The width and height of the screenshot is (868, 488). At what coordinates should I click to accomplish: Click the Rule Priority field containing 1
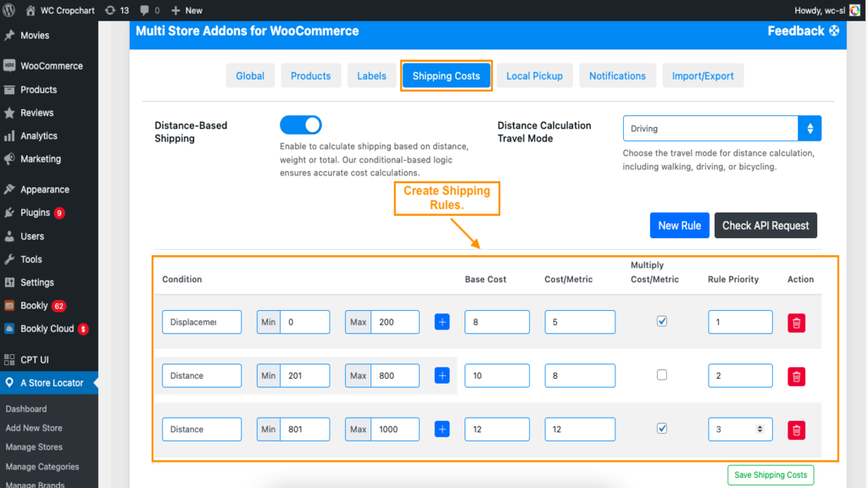(740, 322)
